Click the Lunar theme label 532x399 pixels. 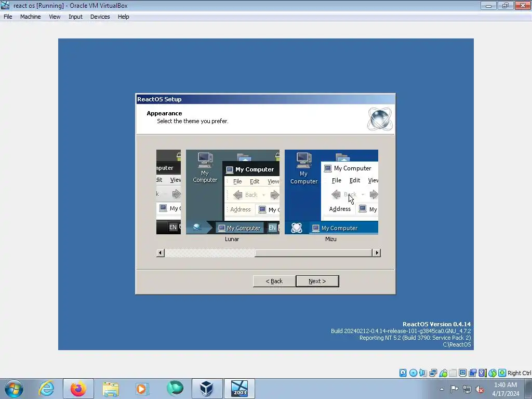coord(232,239)
